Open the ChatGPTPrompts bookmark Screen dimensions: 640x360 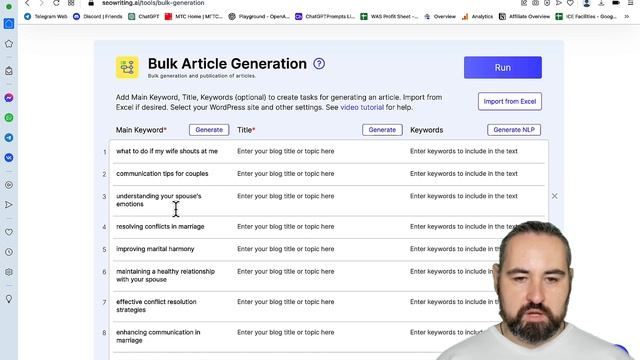[x=325, y=17]
